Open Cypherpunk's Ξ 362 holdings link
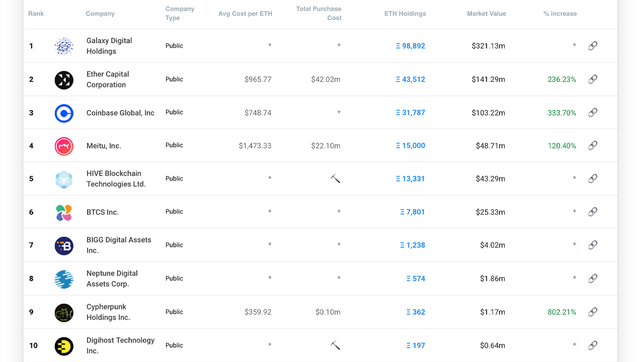Image resolution: width=644 pixels, height=362 pixels. (x=416, y=312)
